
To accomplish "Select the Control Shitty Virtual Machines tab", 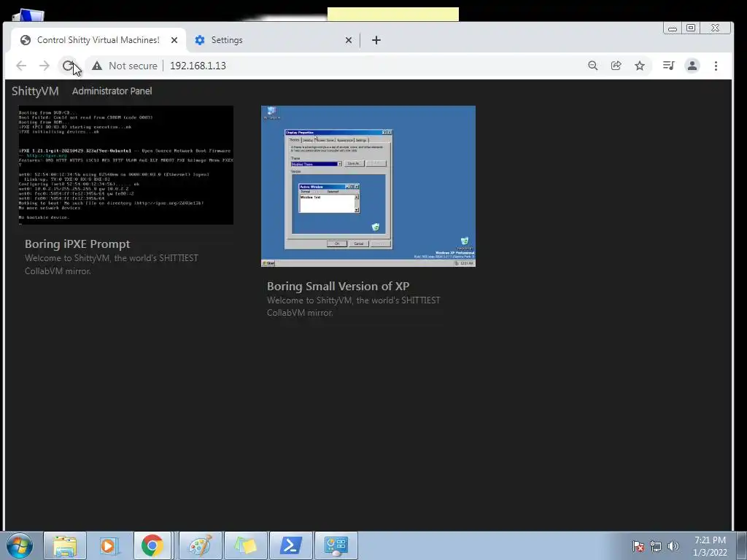I will coord(98,40).
